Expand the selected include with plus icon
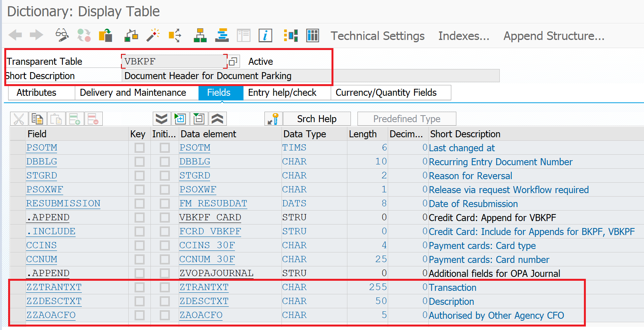This screenshot has width=644, height=330. point(180,119)
